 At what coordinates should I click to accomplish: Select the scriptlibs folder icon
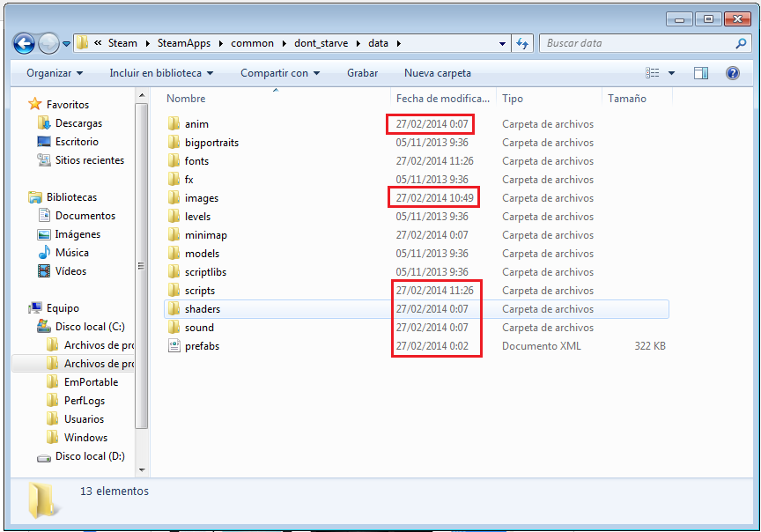(x=174, y=271)
